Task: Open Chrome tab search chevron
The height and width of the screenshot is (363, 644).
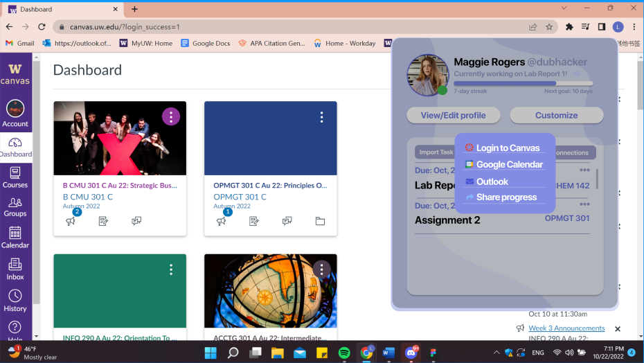Action: point(564,8)
